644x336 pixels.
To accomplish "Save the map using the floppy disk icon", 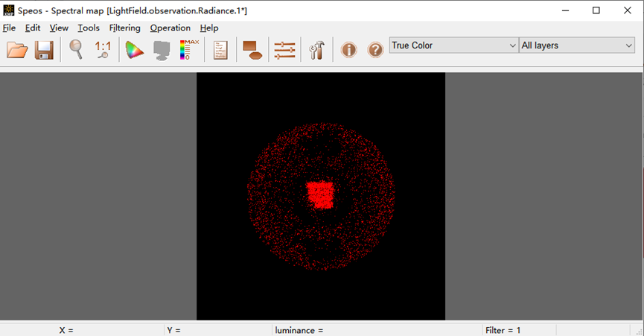I will [x=44, y=50].
